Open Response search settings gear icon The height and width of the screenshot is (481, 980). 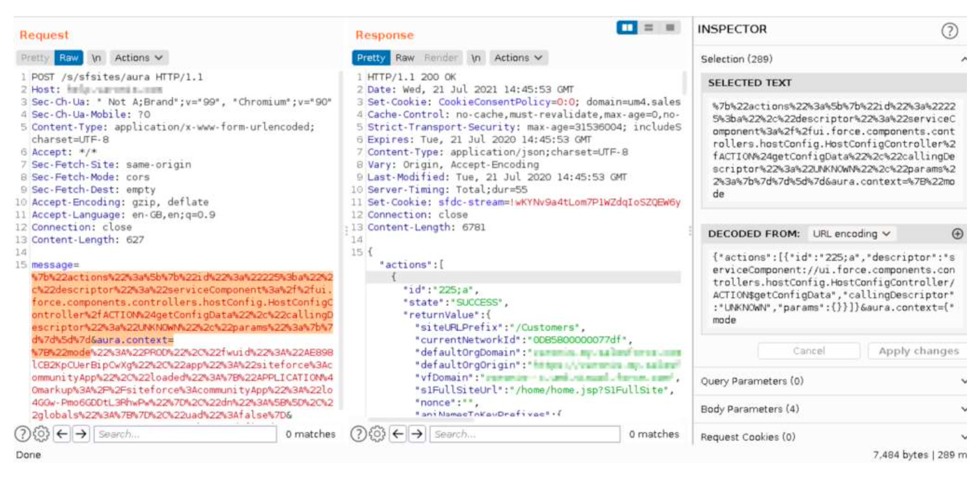pyautogui.click(x=377, y=434)
